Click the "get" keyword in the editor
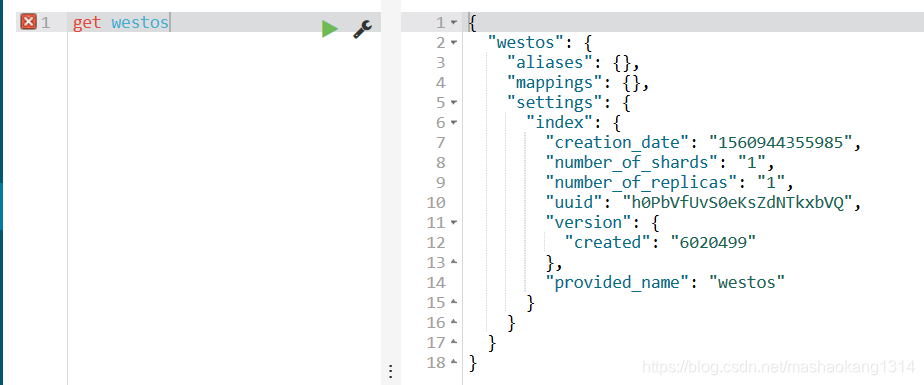 coord(87,24)
